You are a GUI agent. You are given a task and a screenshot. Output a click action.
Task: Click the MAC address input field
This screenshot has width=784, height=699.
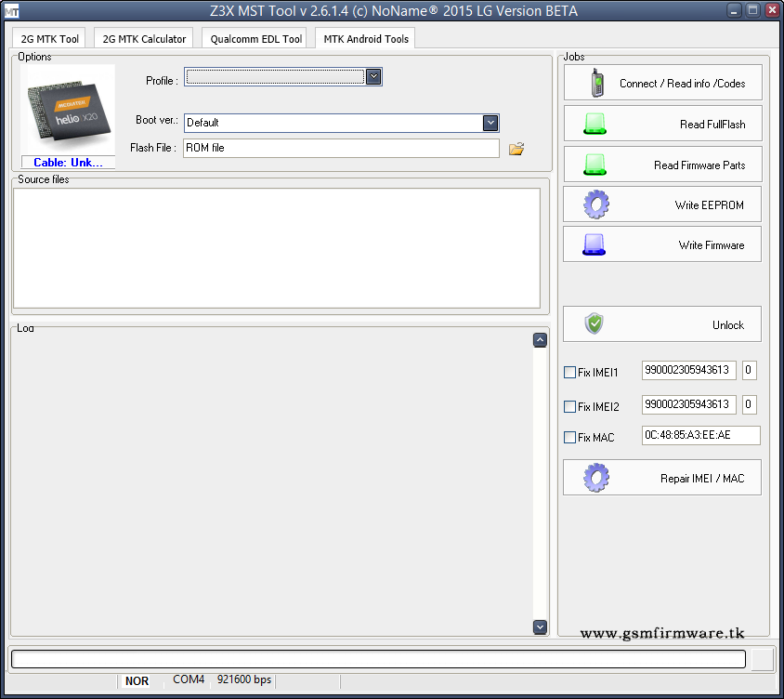pyautogui.click(x=701, y=435)
